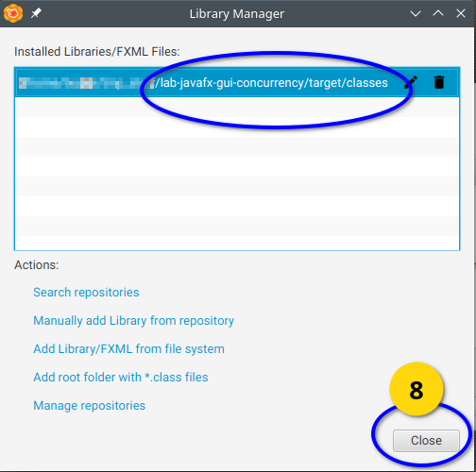Image resolution: width=476 pixels, height=472 pixels.
Task: Click the Installed Libraries/FXML Files label
Action: (97, 52)
